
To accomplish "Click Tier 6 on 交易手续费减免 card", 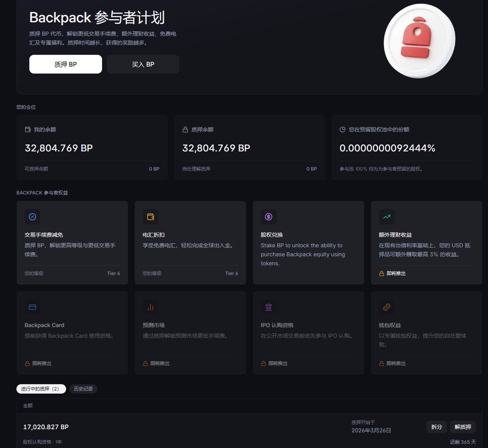I will pyautogui.click(x=113, y=273).
